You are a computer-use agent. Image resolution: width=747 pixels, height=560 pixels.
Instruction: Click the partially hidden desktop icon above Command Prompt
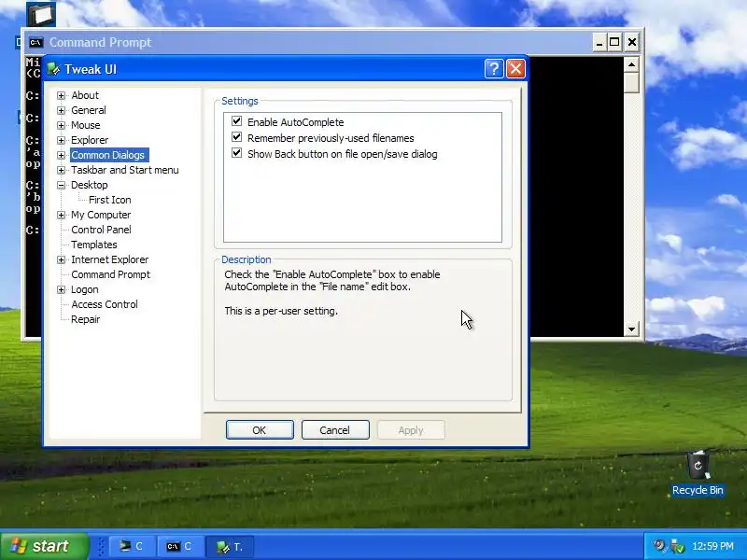click(x=41, y=14)
